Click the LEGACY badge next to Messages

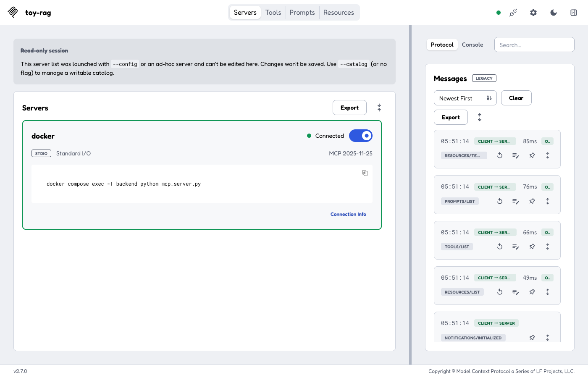(x=484, y=78)
